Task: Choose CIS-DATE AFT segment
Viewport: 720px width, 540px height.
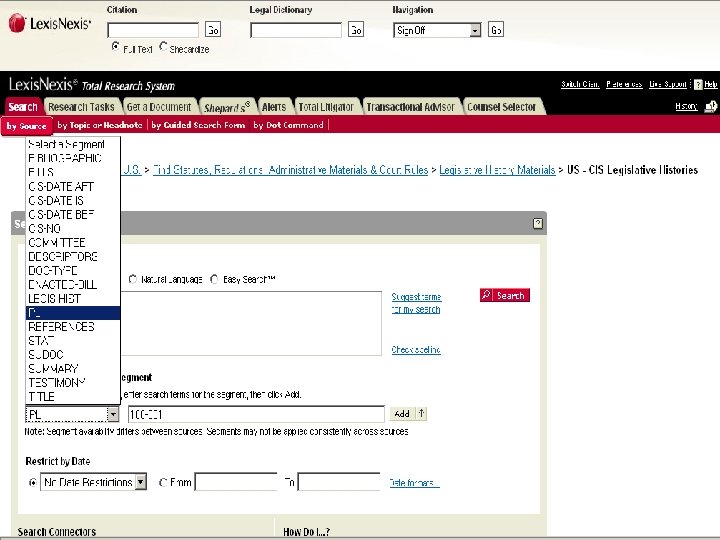Action: [73, 186]
